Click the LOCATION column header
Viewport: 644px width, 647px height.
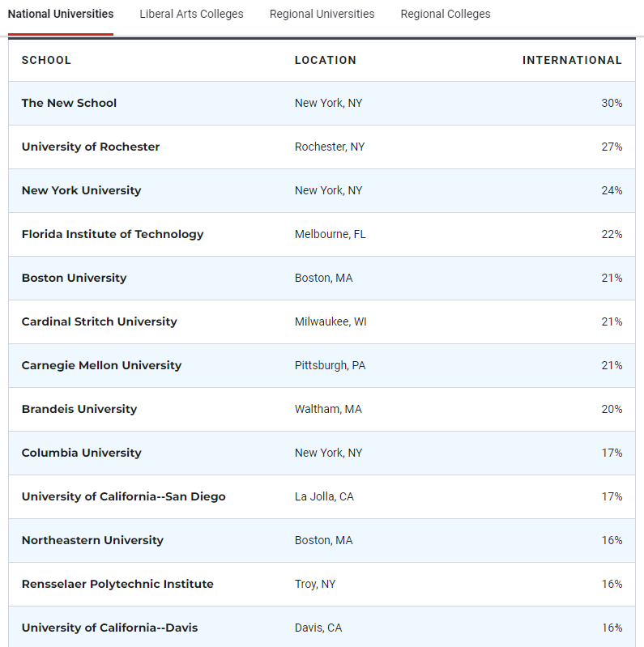[x=325, y=60]
